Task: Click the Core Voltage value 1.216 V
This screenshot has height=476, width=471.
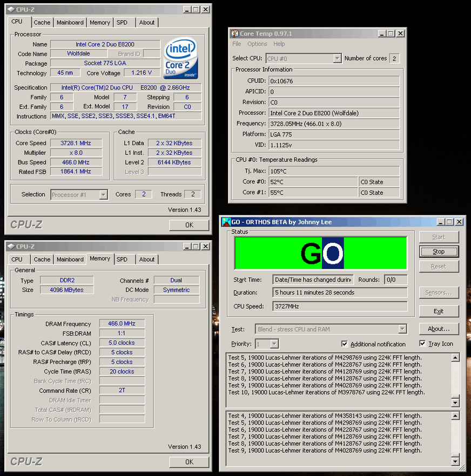Action: 142,73
